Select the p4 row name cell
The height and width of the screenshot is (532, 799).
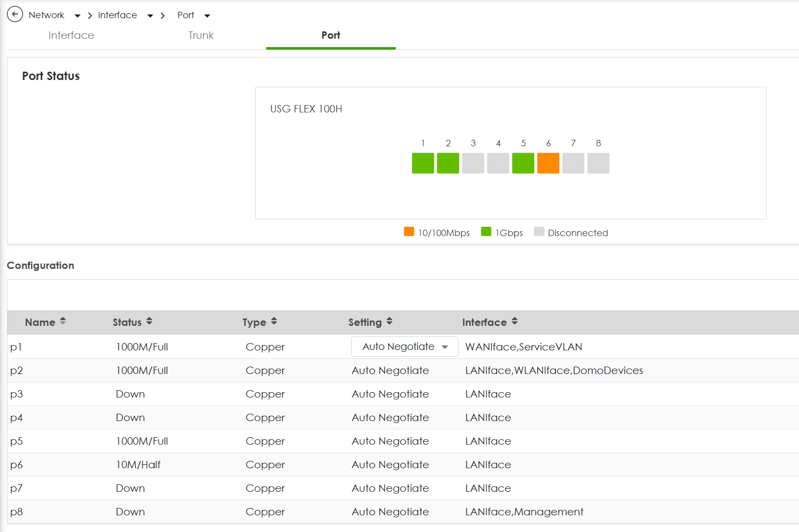pos(17,418)
